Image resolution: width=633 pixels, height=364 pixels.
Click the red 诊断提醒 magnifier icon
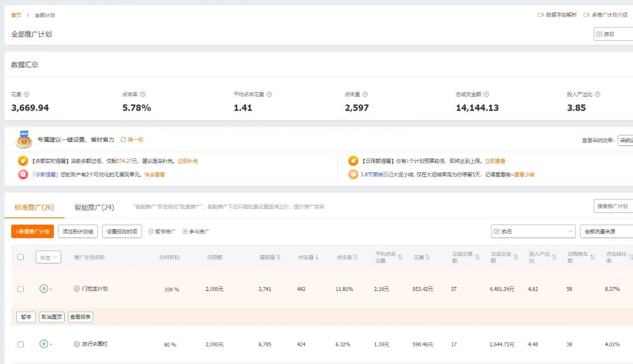(x=23, y=174)
